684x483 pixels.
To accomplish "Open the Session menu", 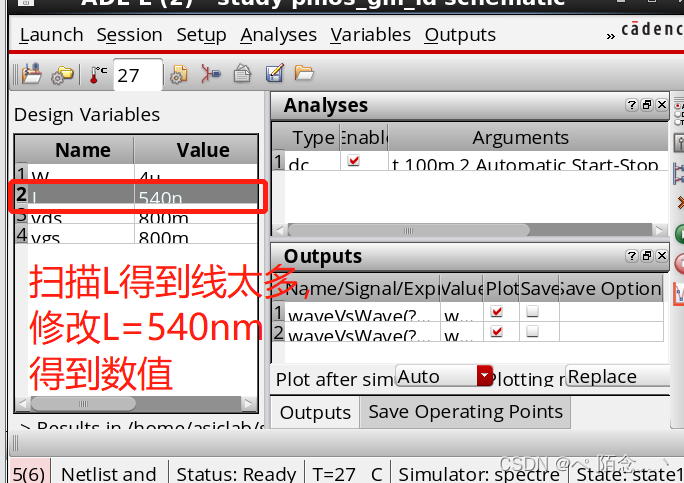I will (130, 35).
